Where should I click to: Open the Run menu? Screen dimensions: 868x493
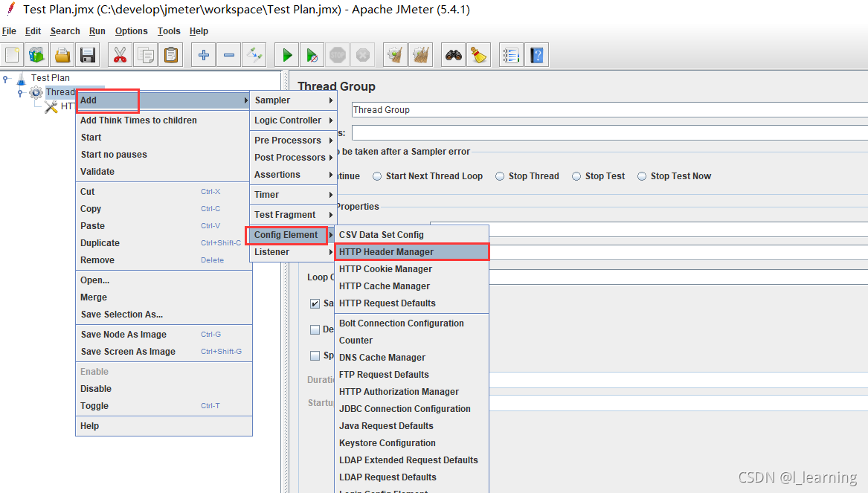(97, 31)
